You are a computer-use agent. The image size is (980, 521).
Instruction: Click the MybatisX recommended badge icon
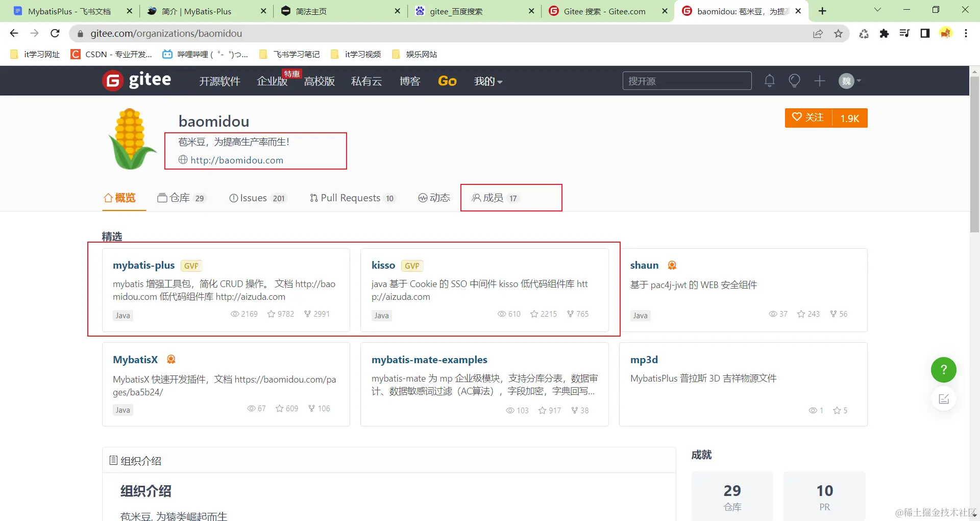point(171,360)
